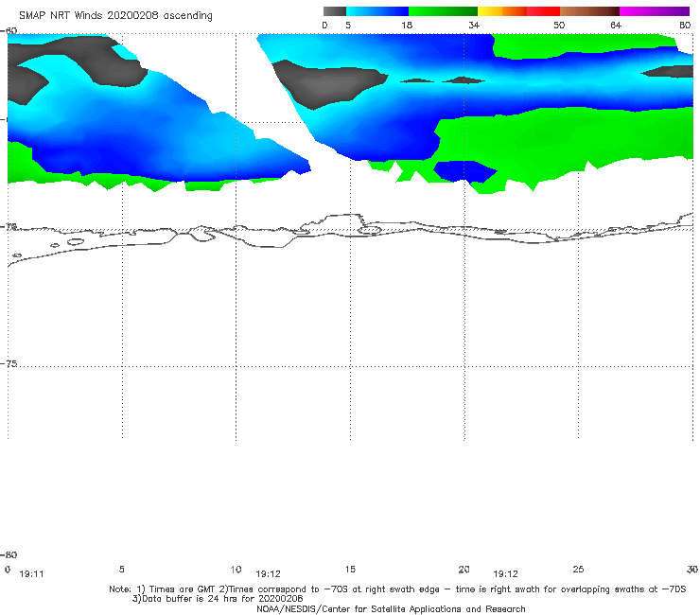This screenshot has height=615, width=700.
Task: Select the gray 0-5 segment of the wind colorbar
Action: pos(335,11)
